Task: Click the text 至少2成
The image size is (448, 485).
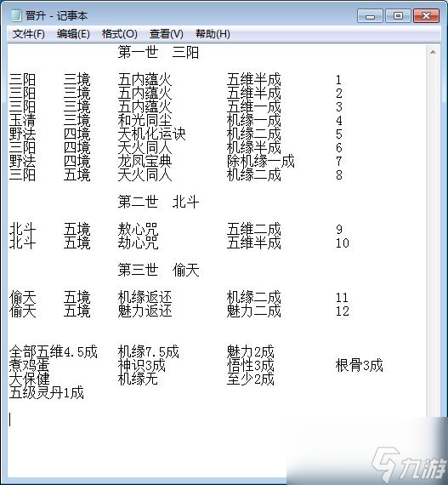Action: 250,379
